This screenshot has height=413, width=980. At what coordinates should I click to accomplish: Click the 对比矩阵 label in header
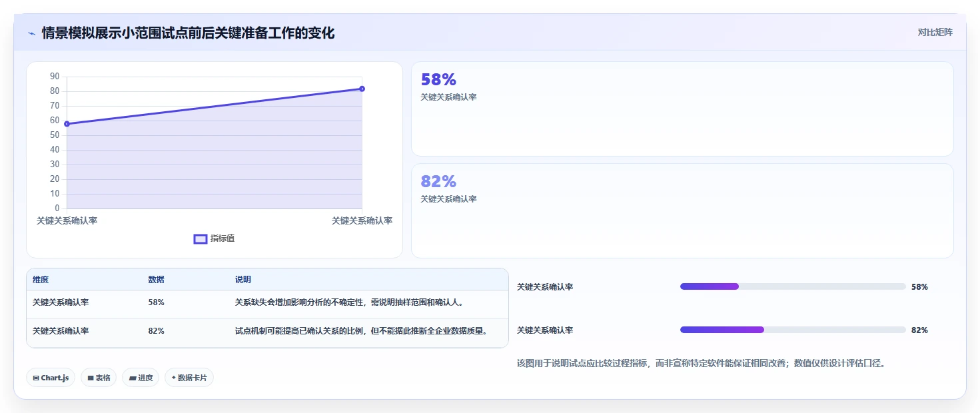click(935, 32)
